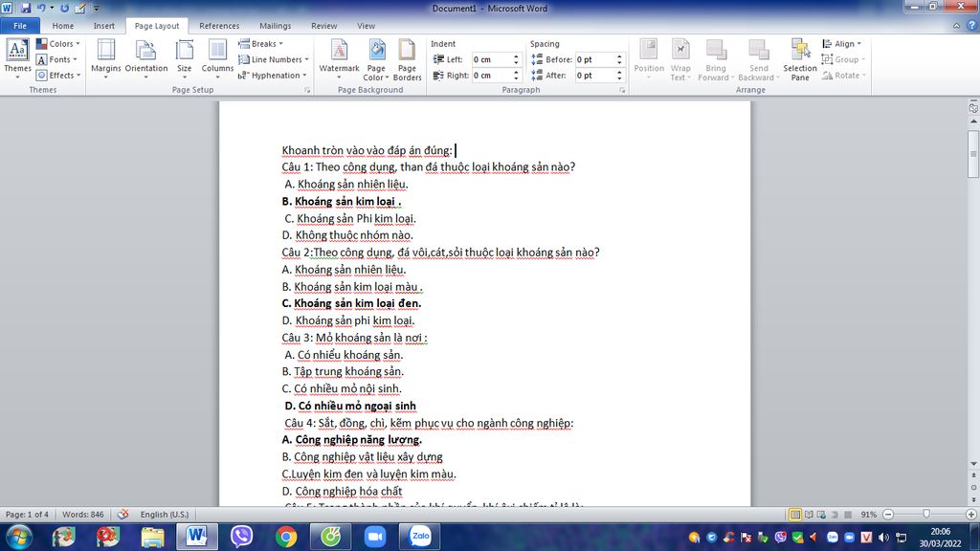This screenshot has width=980, height=551.
Task: Increase Spacing Before value
Action: point(619,56)
